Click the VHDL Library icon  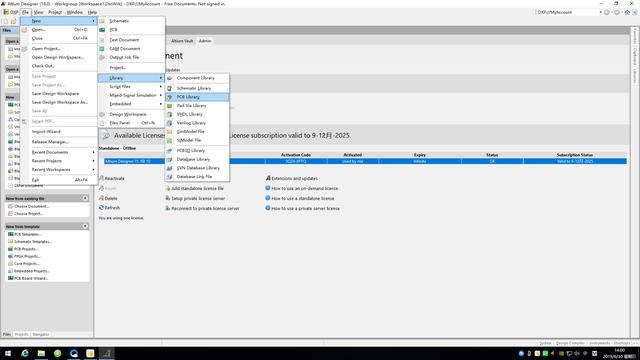[x=169, y=114]
